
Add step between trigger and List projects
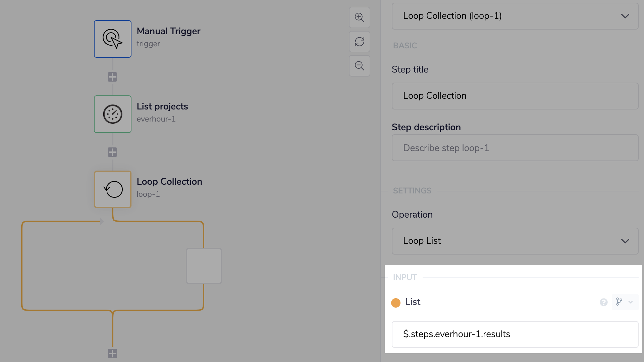coord(112,77)
